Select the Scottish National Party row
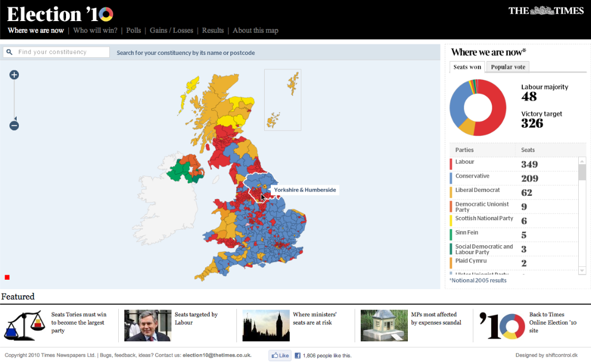Viewport: 591px width, 364px height. [513, 220]
